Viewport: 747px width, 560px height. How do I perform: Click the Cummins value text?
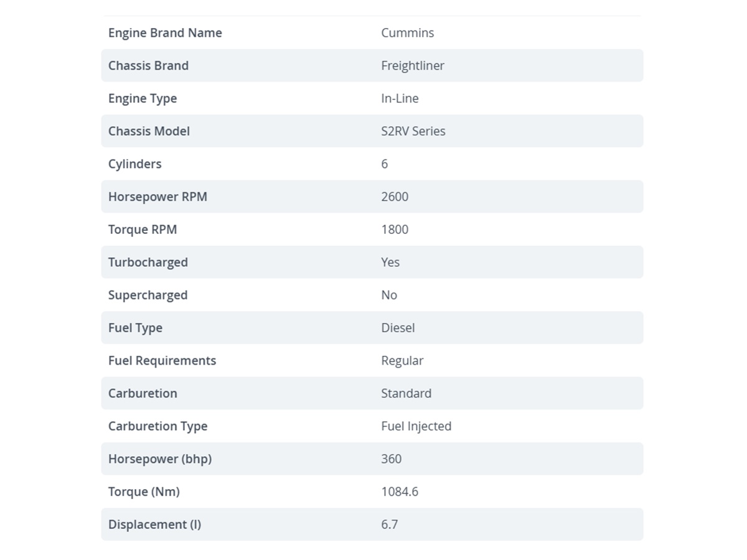click(x=408, y=33)
